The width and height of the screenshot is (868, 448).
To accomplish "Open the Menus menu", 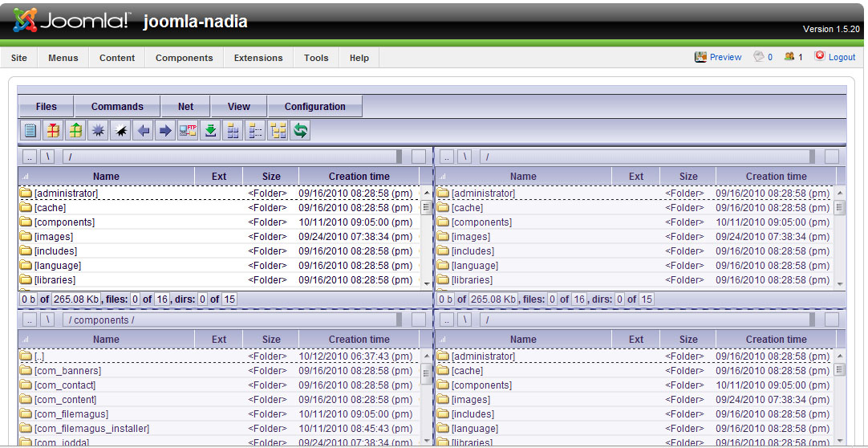I will click(x=63, y=58).
